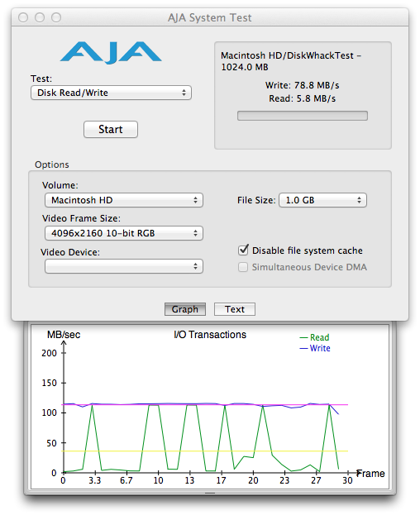Viewport: 420px width, 515px height.
Task: Click the drawer resize handle below graph
Action: coord(210,493)
